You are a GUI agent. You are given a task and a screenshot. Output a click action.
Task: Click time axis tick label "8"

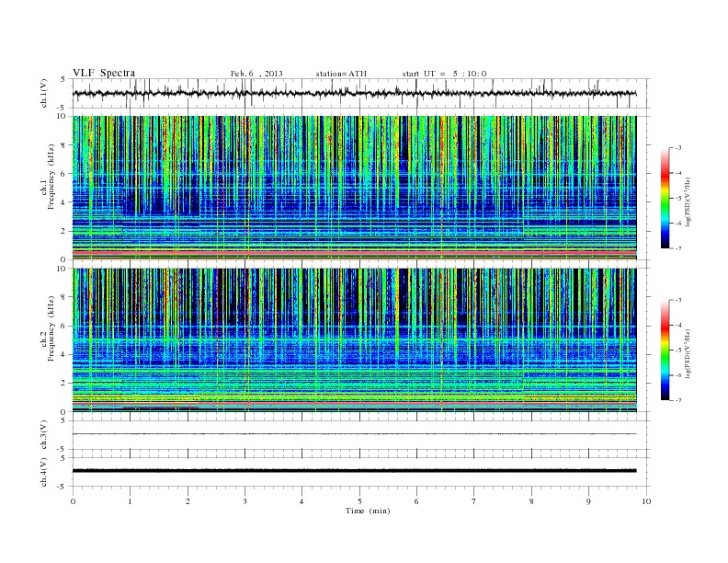click(531, 501)
